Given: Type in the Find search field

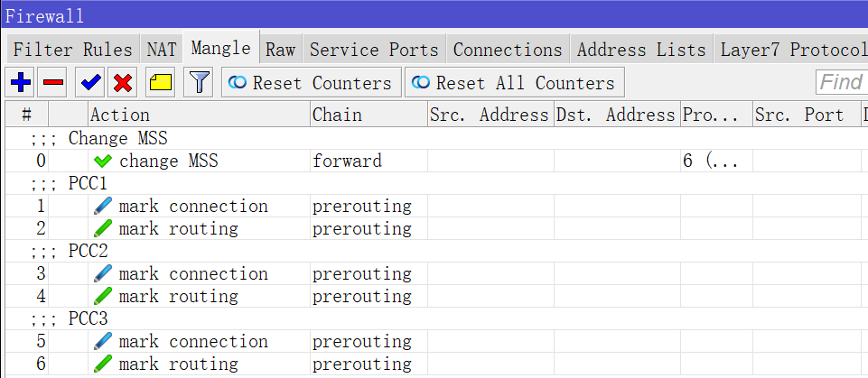Looking at the screenshot, I should (x=844, y=83).
